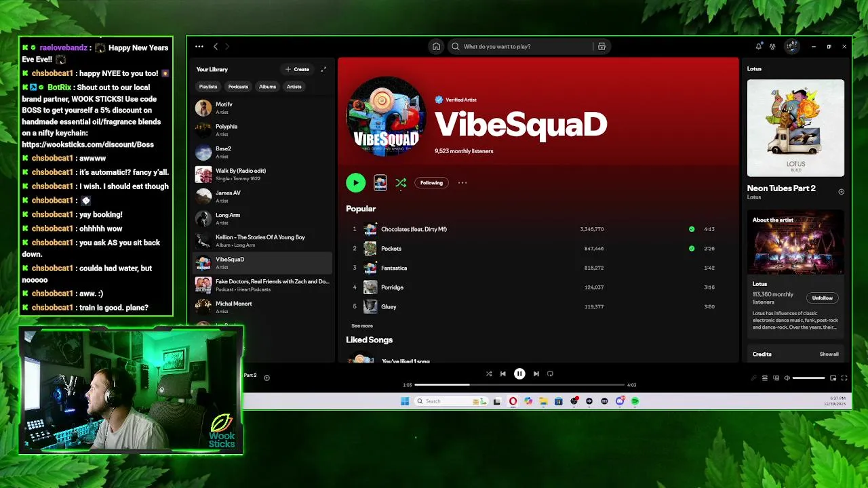Select VibeSquaD in the library list
The width and height of the screenshot is (868, 488).
coord(262,263)
